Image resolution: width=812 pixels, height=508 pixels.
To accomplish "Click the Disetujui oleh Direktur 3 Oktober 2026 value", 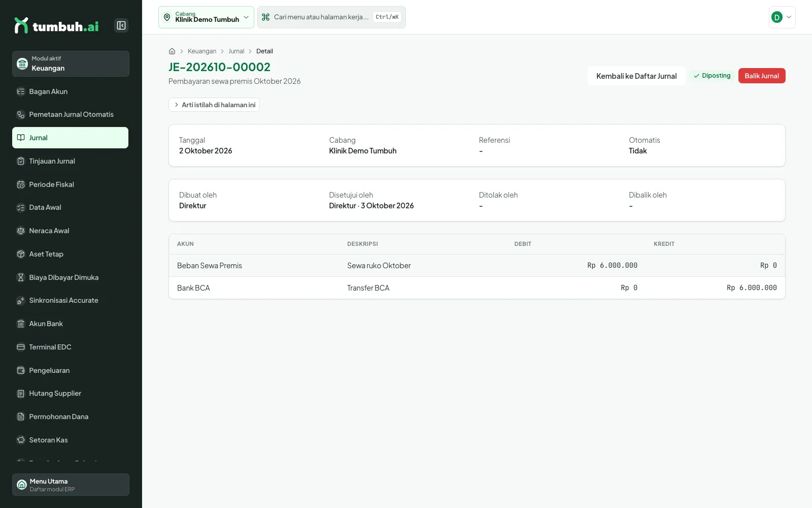I will pos(371,206).
